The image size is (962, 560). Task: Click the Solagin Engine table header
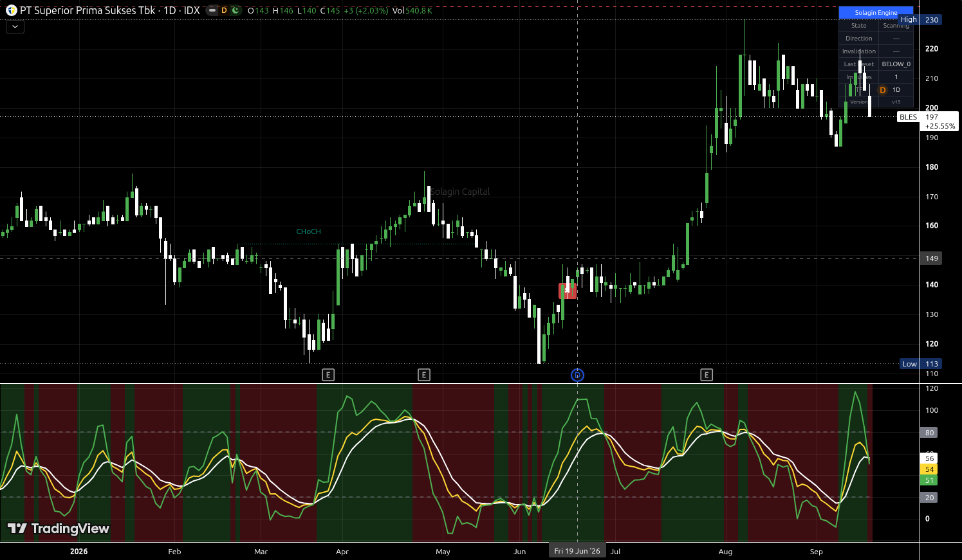pos(876,13)
